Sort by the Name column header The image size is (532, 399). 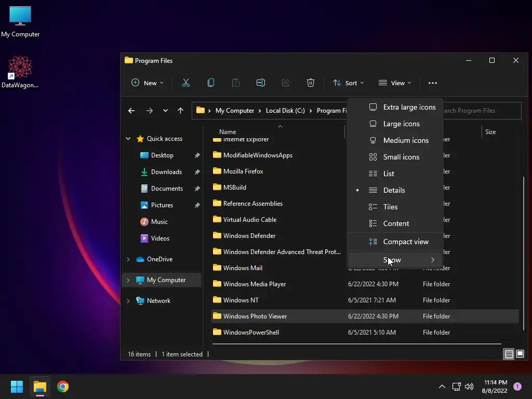pyautogui.click(x=228, y=132)
